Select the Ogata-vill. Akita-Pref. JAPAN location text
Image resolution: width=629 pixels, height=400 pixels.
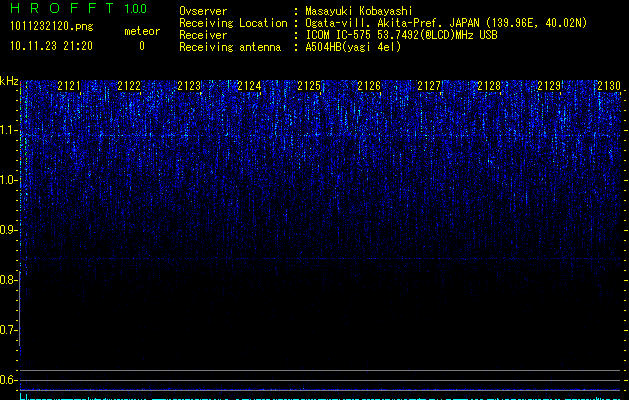[446, 23]
